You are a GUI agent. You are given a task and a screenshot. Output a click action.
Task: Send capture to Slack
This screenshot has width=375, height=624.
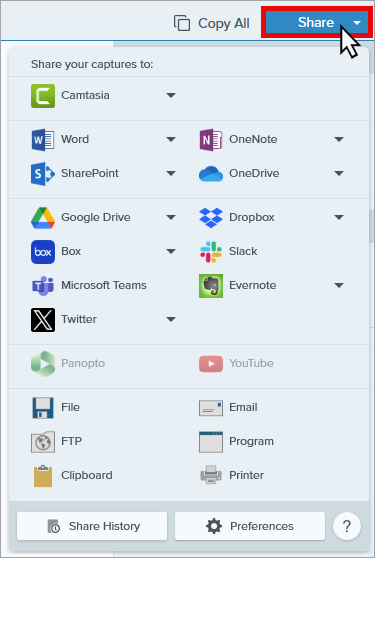click(x=228, y=252)
